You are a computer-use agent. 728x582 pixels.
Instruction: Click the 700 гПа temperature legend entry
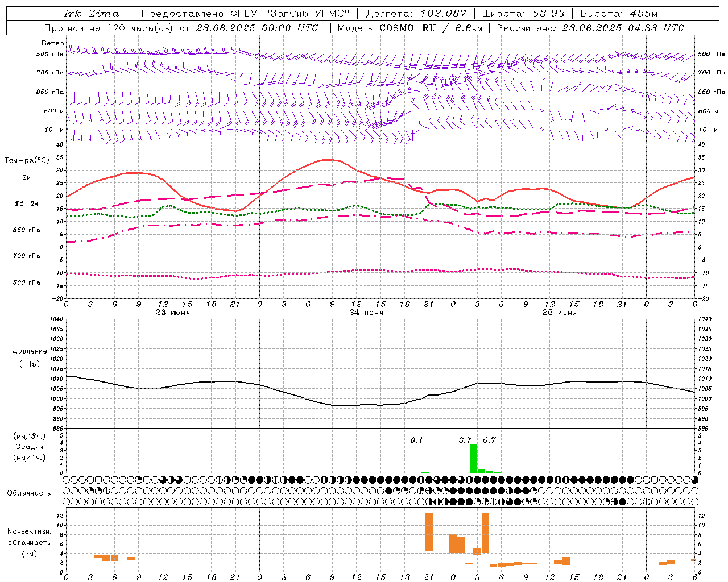tap(27, 256)
